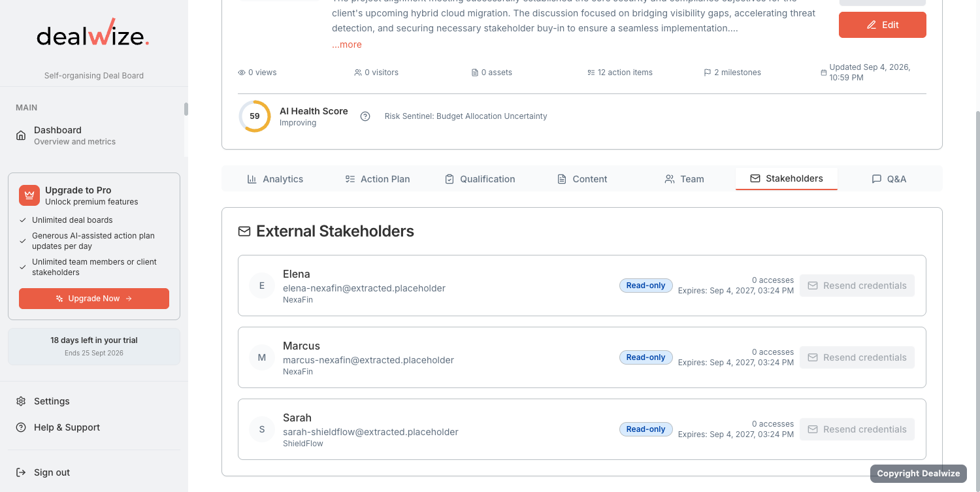
Task: Open the Analytics tab
Action: pos(275,179)
